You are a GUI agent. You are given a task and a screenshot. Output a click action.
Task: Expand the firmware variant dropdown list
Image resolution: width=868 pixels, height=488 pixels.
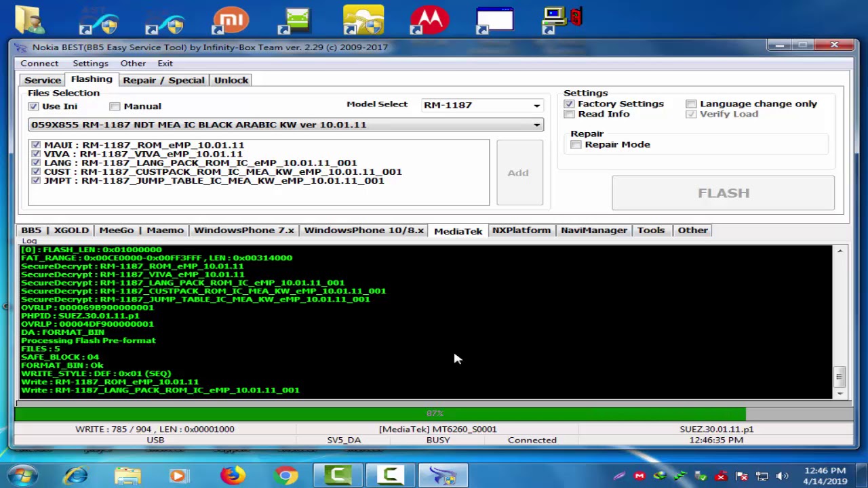(536, 125)
